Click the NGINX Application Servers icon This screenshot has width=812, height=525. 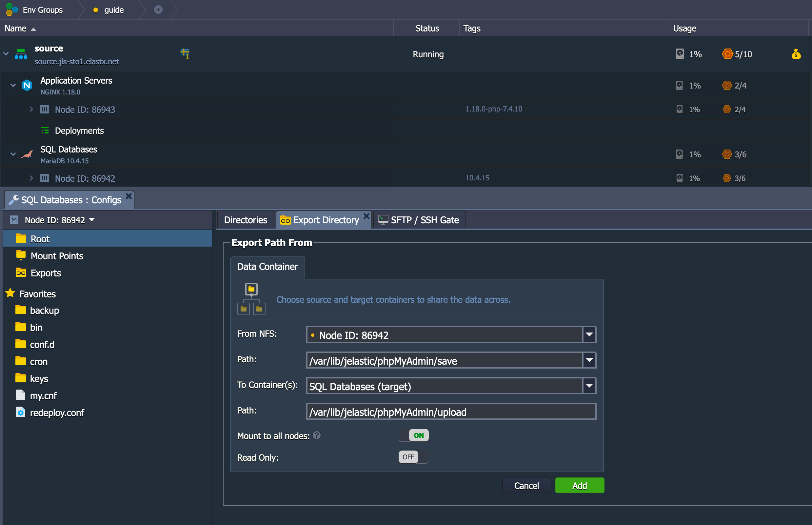pos(27,85)
